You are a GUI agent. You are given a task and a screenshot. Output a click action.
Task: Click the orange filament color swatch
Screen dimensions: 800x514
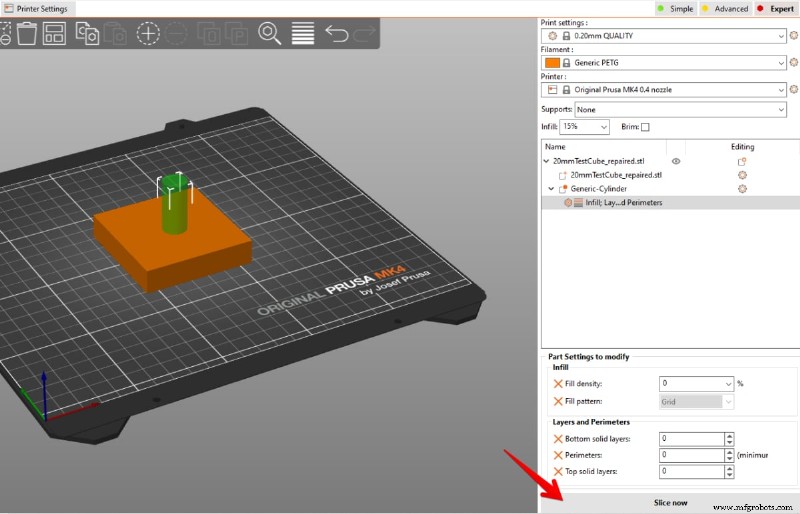(552, 63)
